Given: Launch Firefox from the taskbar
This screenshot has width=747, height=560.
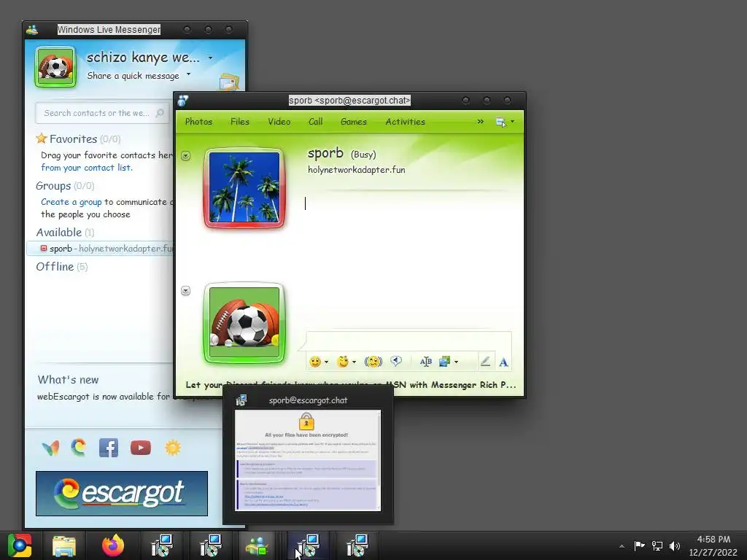Looking at the screenshot, I should (x=113, y=545).
